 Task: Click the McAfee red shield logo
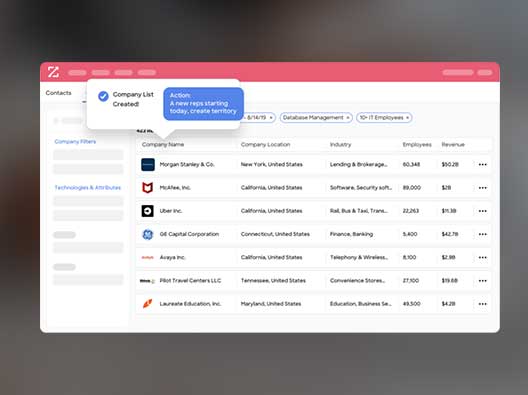[147, 188]
